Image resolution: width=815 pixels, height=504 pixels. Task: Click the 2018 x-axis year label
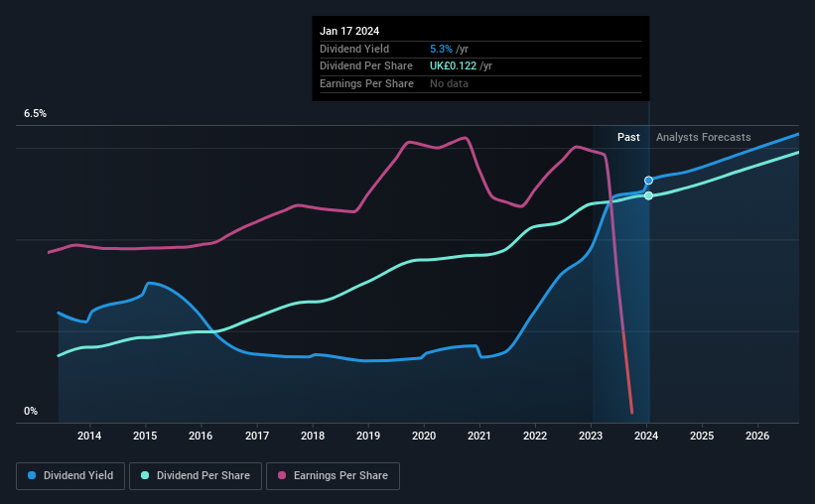tap(313, 436)
